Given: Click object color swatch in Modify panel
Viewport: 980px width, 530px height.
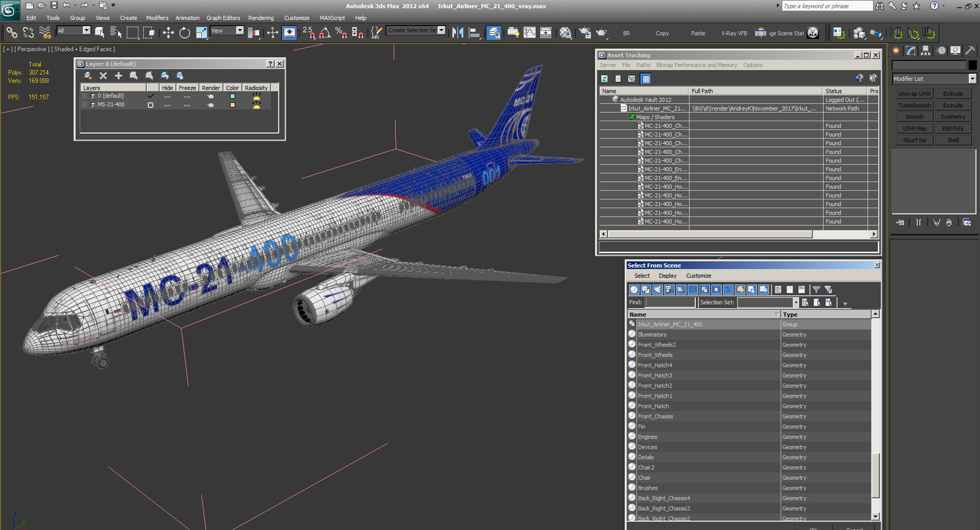Looking at the screenshot, I should click(x=972, y=65).
